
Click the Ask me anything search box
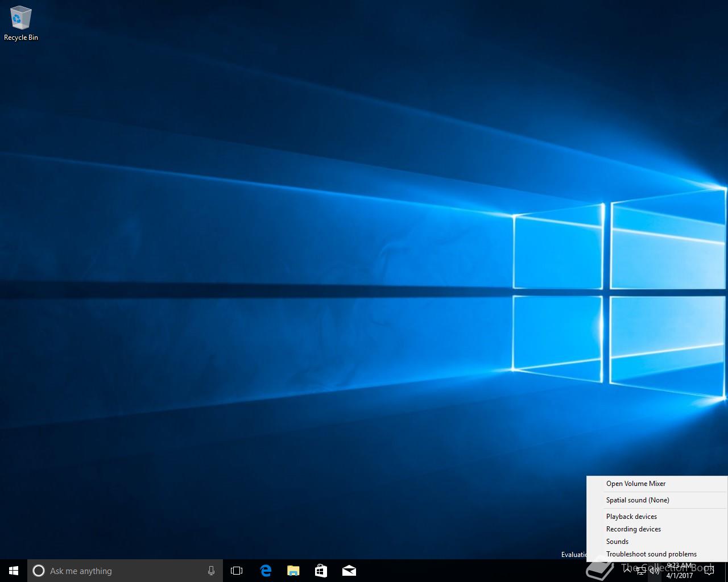click(x=125, y=571)
